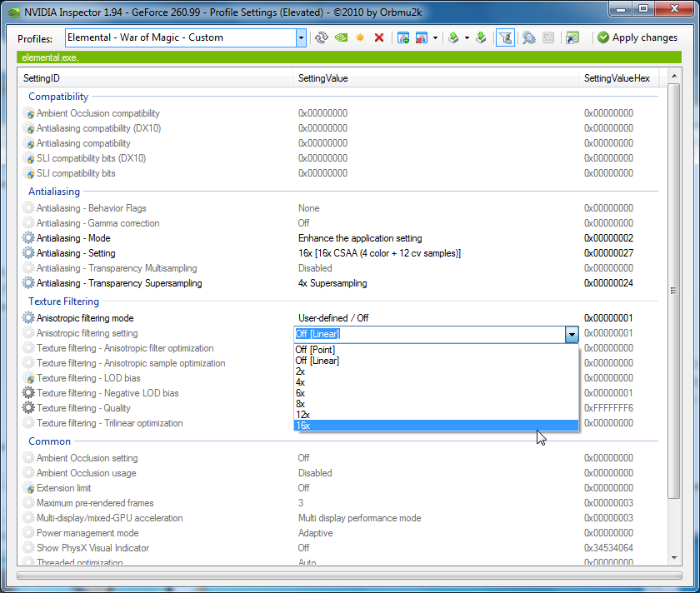Open the Profiles dropdown list
This screenshot has height=593, width=700.
pos(301,37)
